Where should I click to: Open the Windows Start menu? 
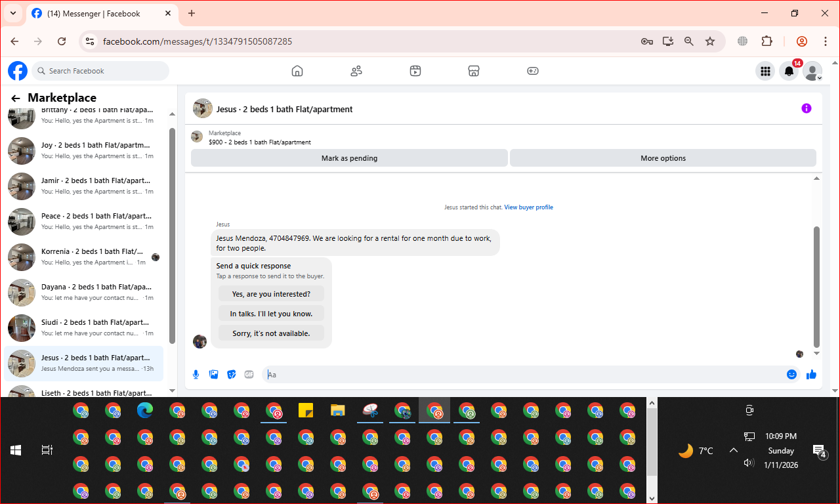16,450
